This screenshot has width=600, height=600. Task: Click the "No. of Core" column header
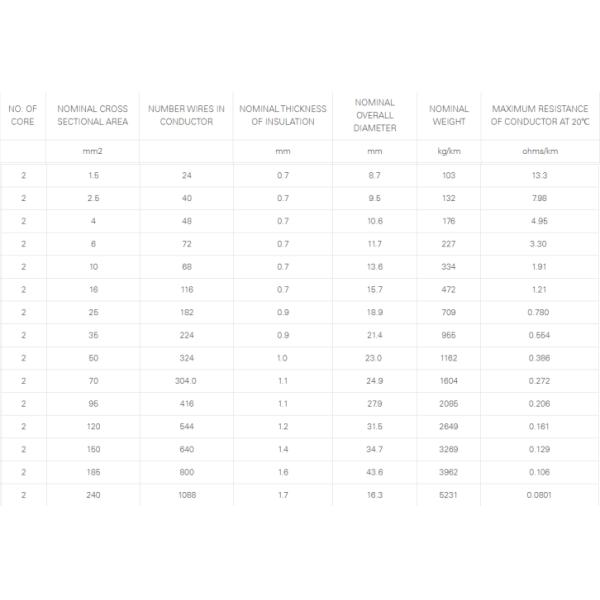pyautogui.click(x=22, y=115)
